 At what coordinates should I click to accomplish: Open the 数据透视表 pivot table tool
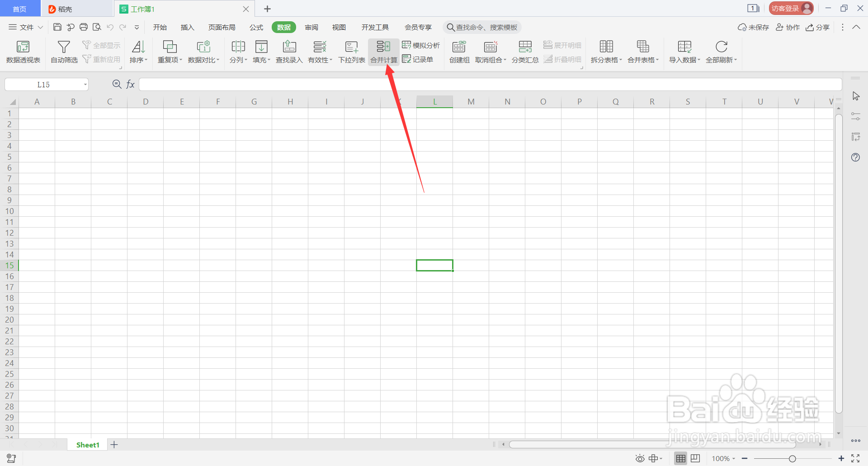23,52
